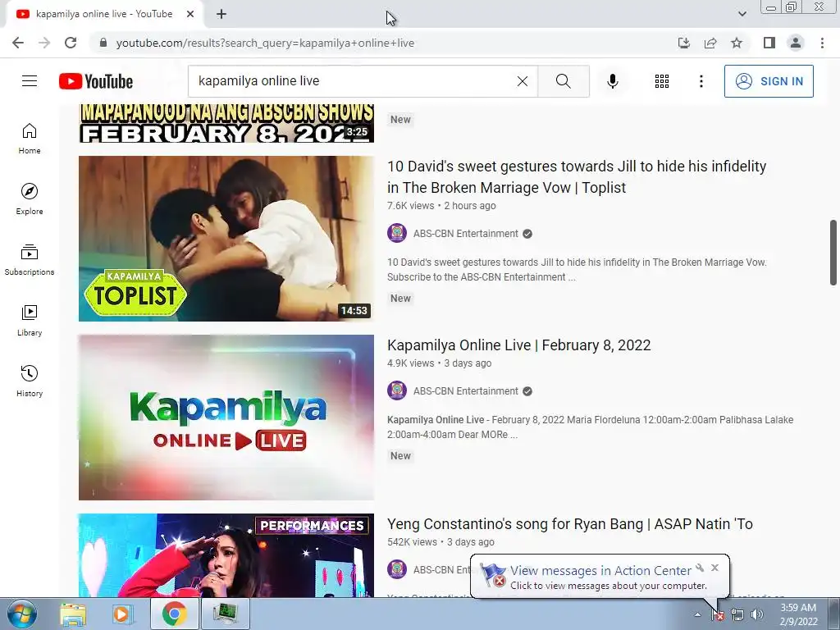This screenshot has width=840, height=630.
Task: Open the Kapamilya Online Live thumbnail
Action: 226,418
